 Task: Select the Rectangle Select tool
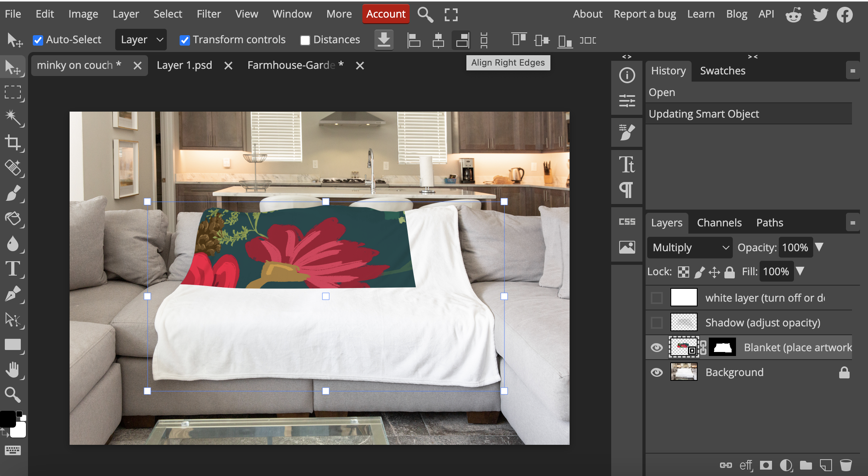tap(13, 92)
